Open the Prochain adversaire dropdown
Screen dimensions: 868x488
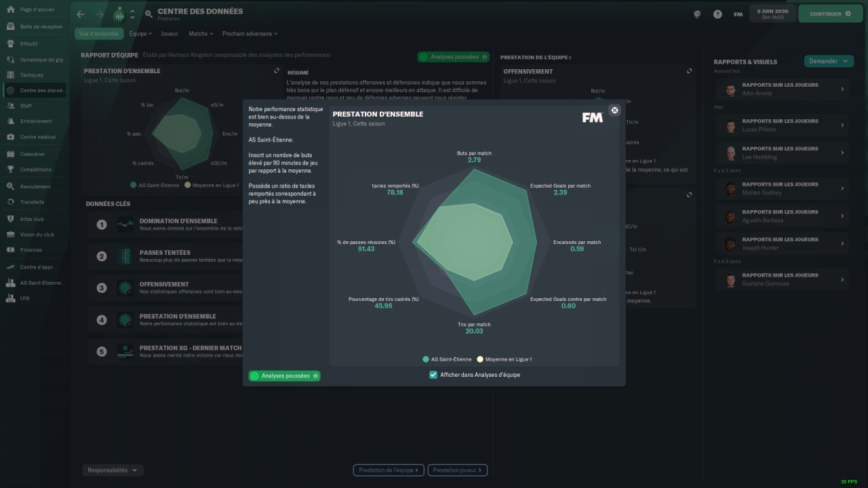250,33
